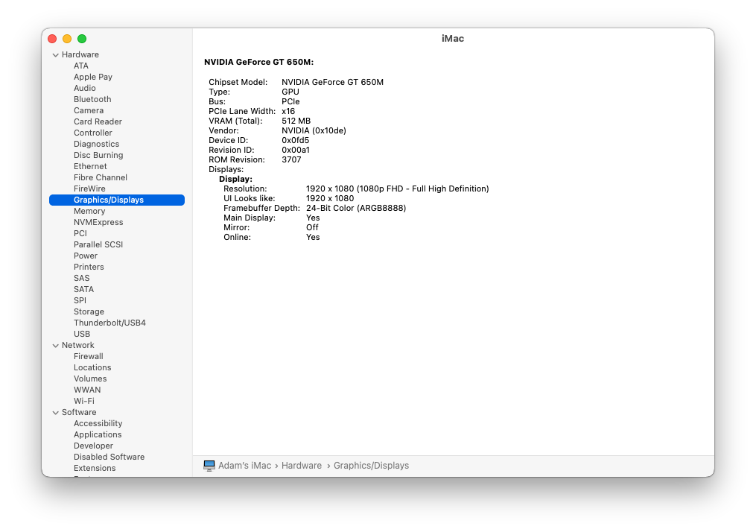Click the Device ID value 0x0fd5
756x532 pixels.
pyautogui.click(x=296, y=140)
